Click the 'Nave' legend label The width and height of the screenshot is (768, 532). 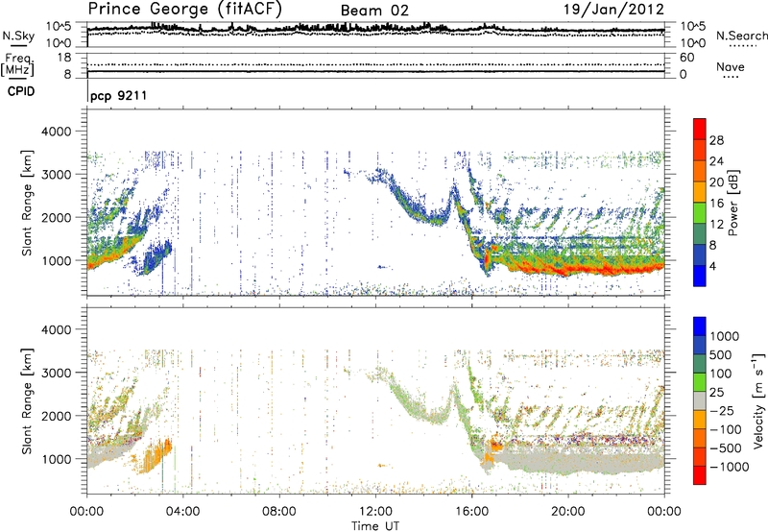[731, 67]
